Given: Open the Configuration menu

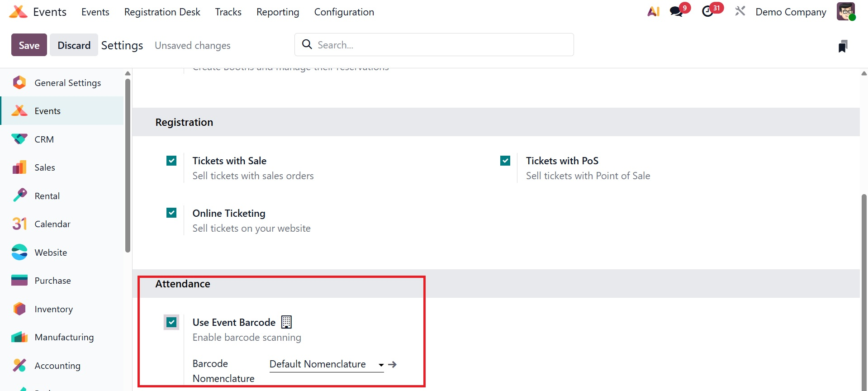Looking at the screenshot, I should [x=344, y=12].
